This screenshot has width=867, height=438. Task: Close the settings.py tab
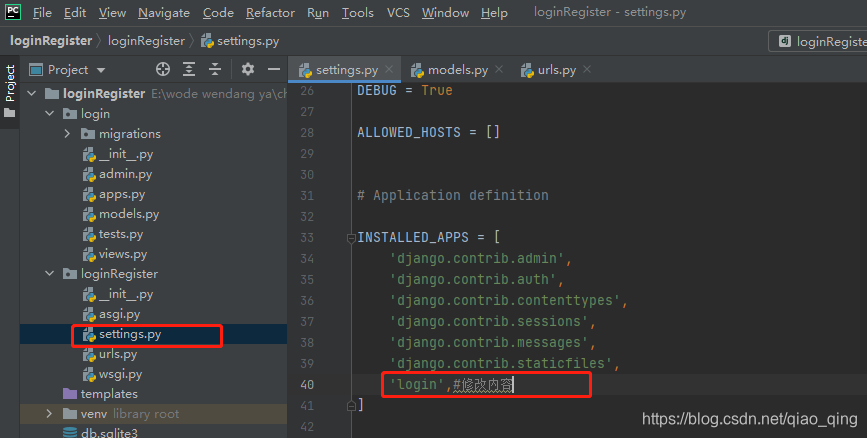click(x=389, y=69)
